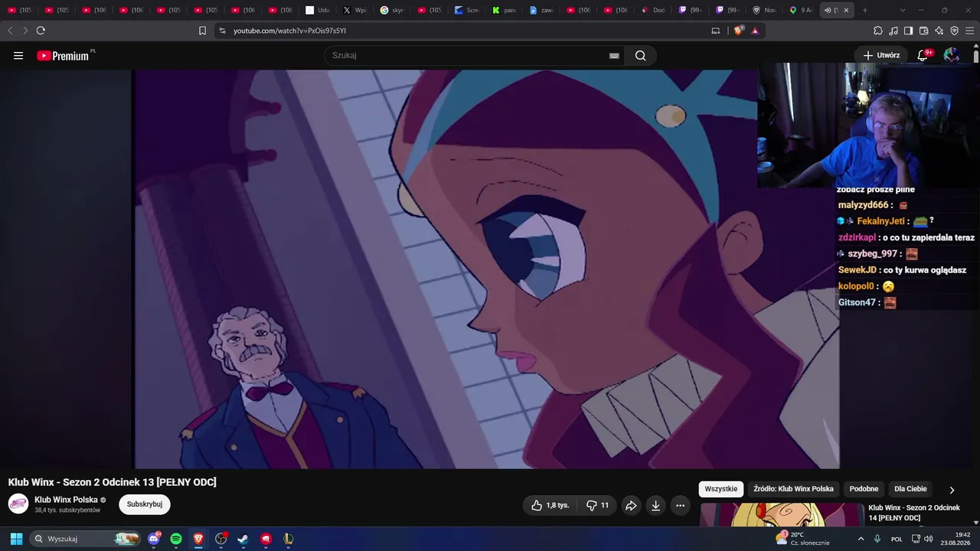Open Steam from the taskbar

click(x=243, y=539)
